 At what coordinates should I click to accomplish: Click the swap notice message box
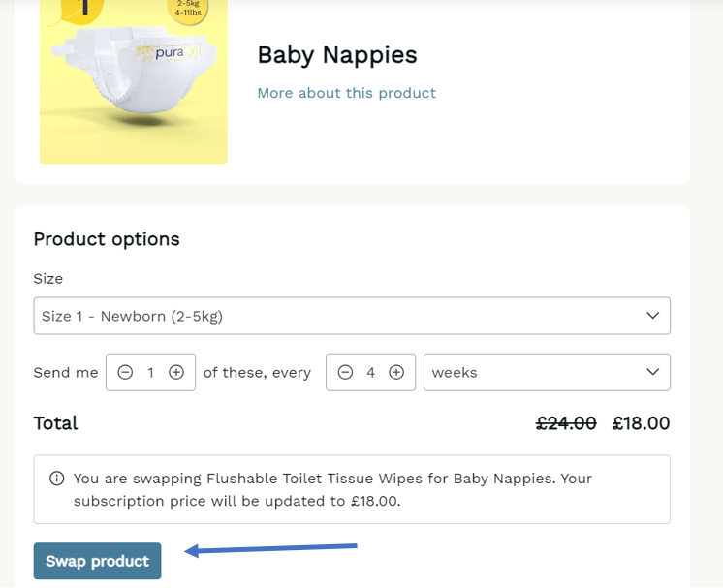click(x=352, y=489)
